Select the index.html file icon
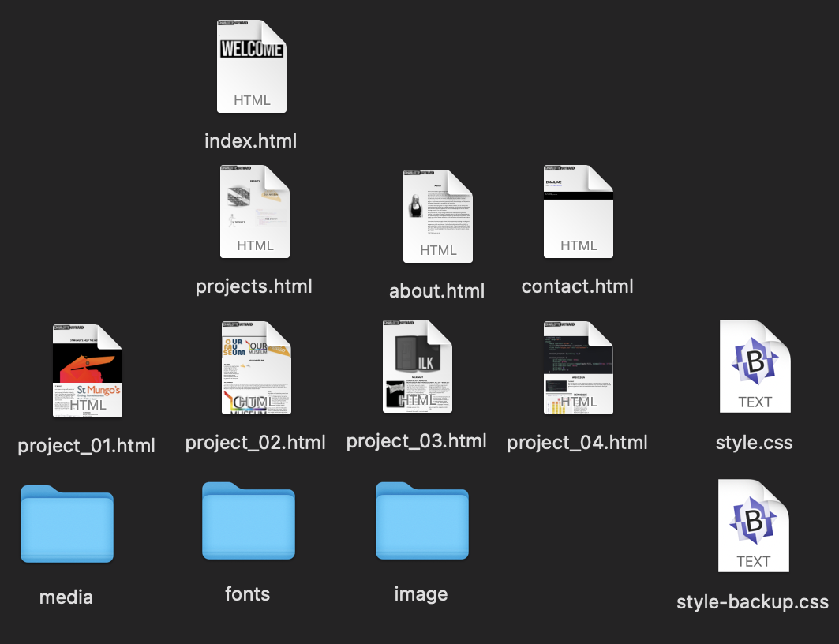This screenshot has height=644, width=839. point(252,66)
